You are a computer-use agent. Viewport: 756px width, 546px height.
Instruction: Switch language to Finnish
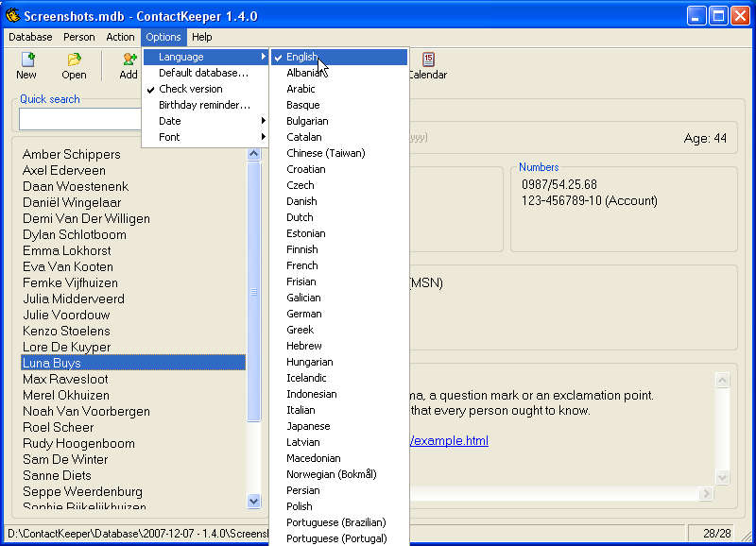(339, 249)
